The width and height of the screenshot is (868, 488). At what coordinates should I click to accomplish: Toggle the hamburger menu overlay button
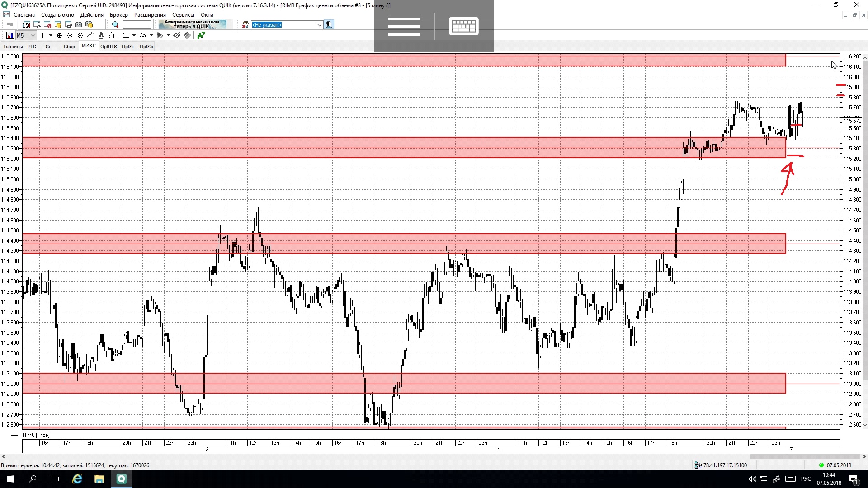tap(404, 26)
